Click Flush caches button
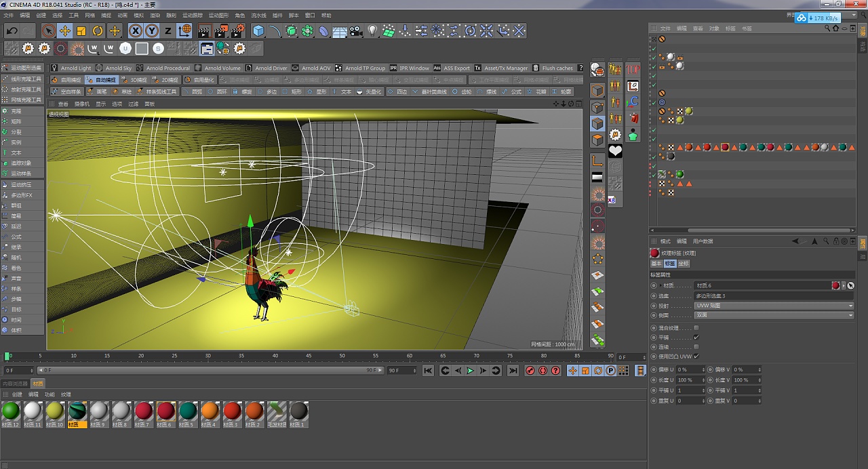The image size is (868, 469). 553,68
